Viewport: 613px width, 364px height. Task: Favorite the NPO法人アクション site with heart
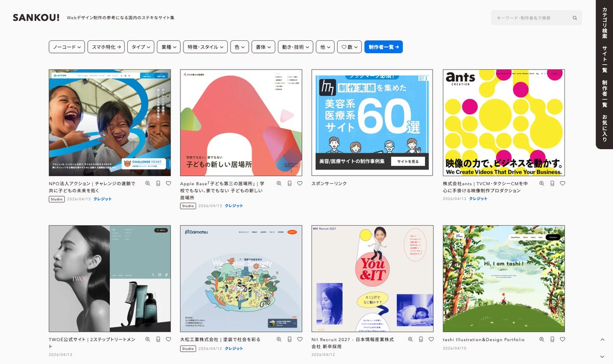click(169, 183)
